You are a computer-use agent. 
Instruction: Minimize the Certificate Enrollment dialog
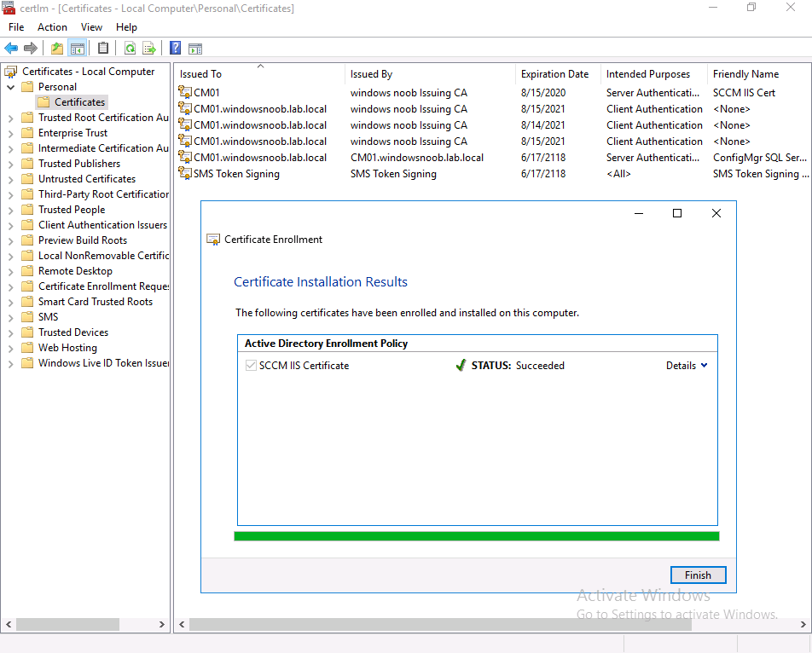coord(639,213)
